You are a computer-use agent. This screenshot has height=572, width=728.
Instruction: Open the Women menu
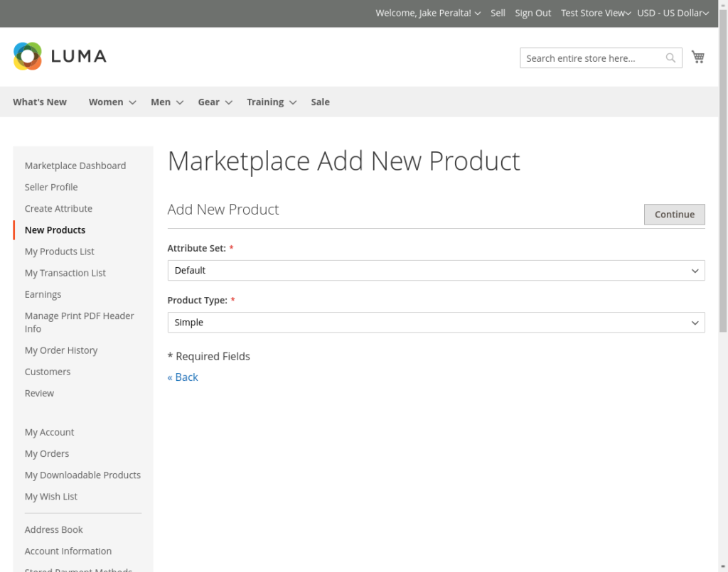(112, 102)
